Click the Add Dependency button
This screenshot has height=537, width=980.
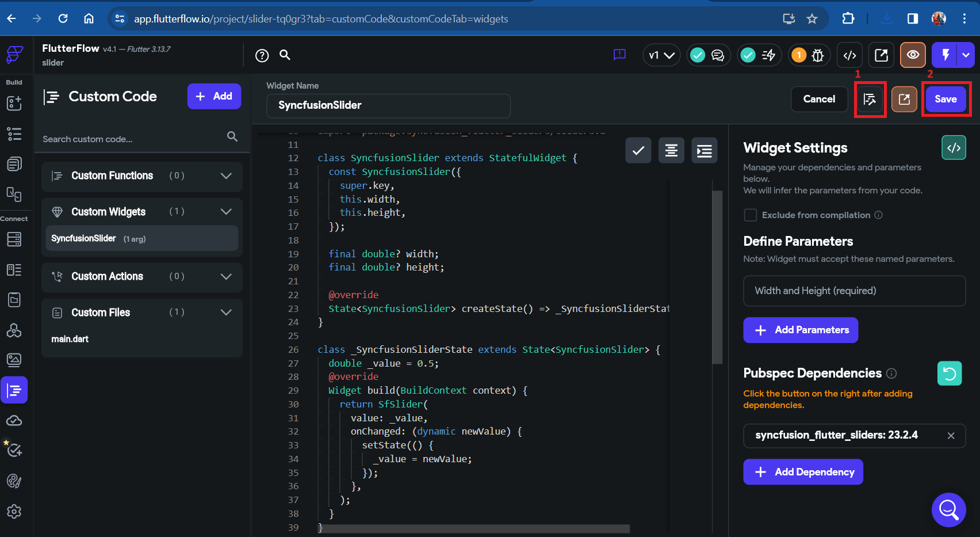[x=803, y=472]
